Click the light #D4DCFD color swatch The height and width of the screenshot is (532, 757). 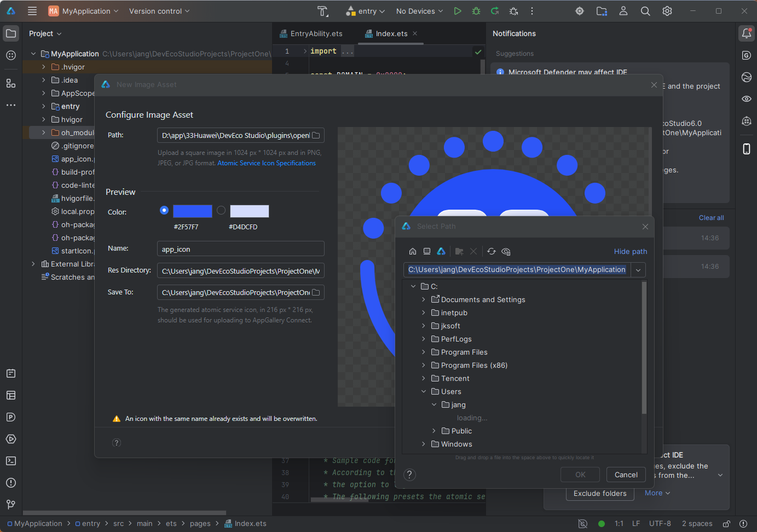pos(250,211)
